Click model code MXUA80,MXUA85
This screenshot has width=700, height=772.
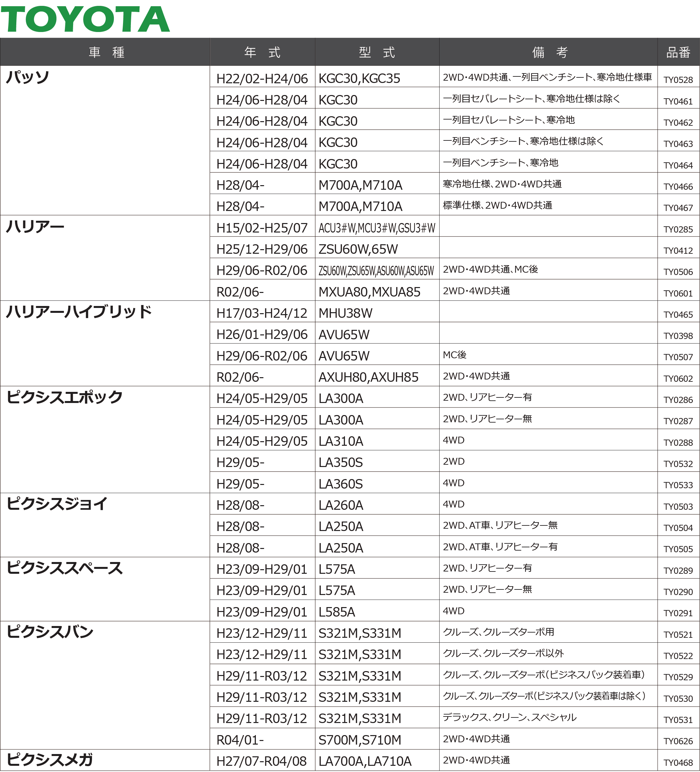pos(369,292)
